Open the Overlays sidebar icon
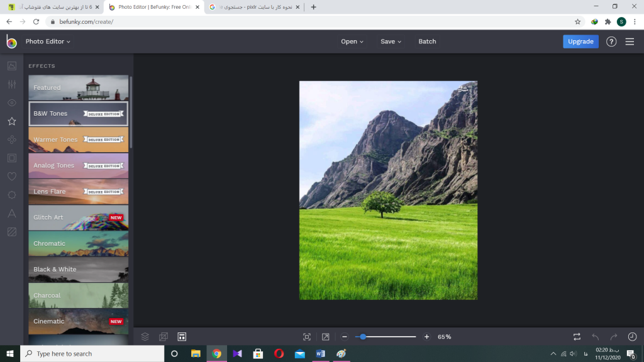Screen dimensions: 644x362 pos(12,195)
